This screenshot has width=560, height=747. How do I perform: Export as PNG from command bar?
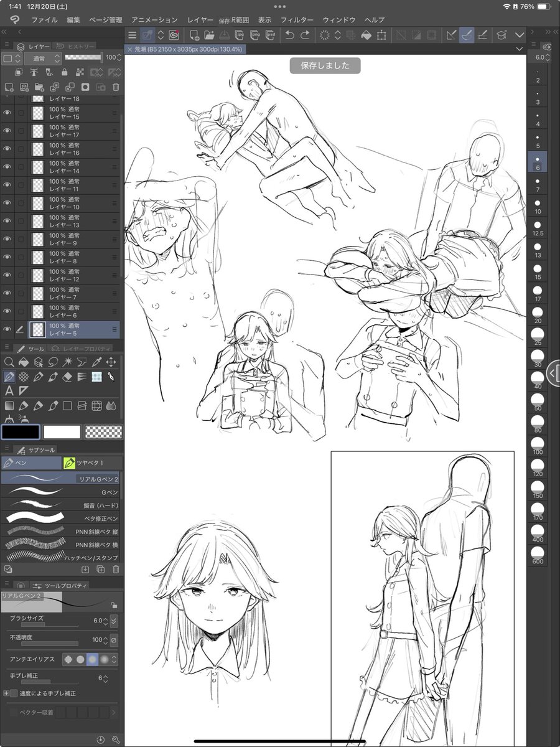(x=255, y=35)
